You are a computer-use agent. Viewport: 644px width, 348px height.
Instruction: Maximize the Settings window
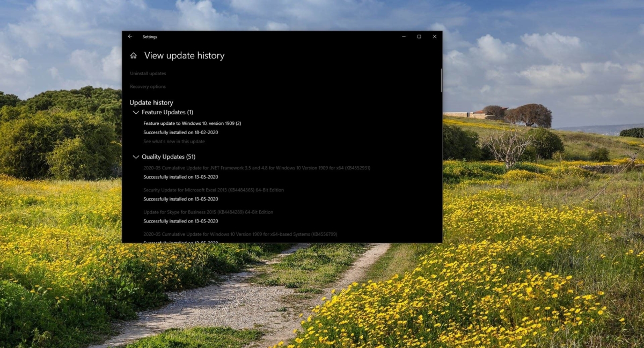419,36
